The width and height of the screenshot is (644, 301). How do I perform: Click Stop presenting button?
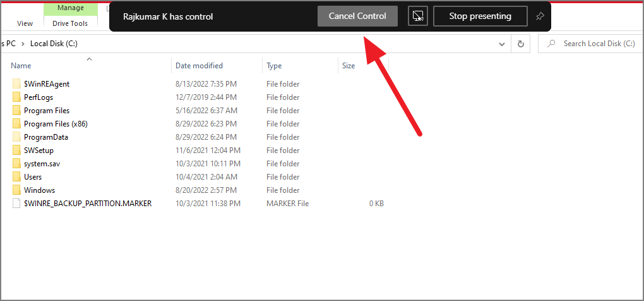pyautogui.click(x=480, y=16)
